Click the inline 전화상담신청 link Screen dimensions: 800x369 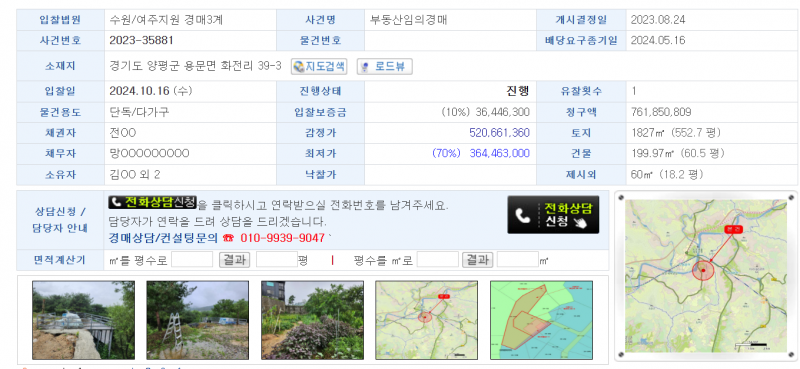click(x=153, y=203)
